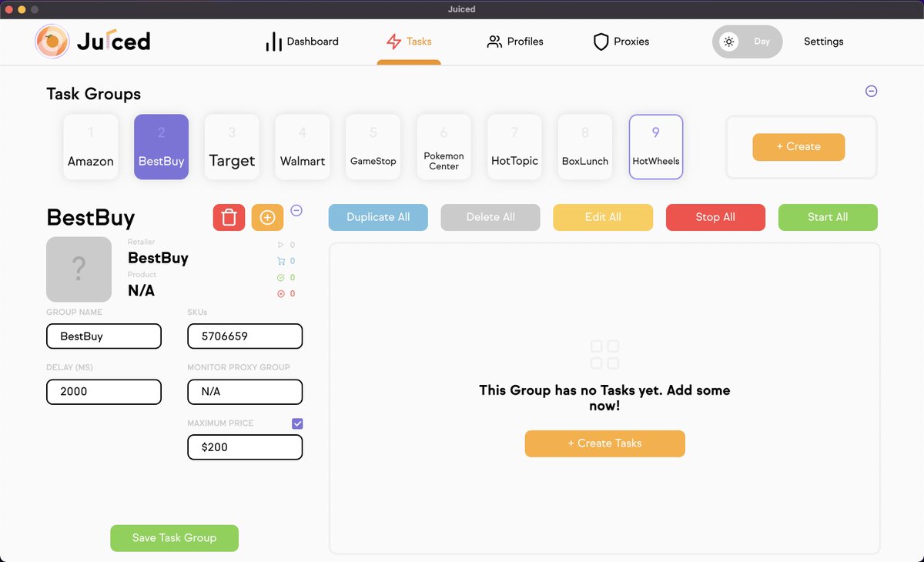
Task: Click the empty tasks grid icon
Action: click(x=604, y=355)
